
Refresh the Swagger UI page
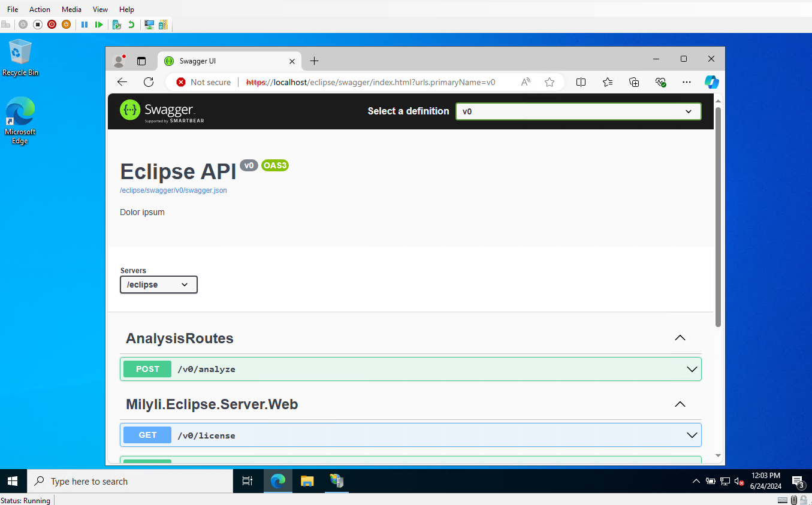point(149,82)
